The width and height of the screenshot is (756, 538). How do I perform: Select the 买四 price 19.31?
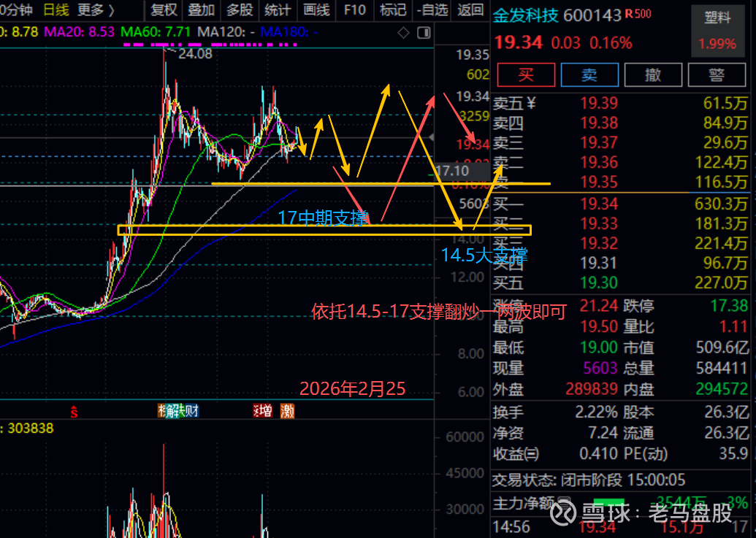[599, 263]
